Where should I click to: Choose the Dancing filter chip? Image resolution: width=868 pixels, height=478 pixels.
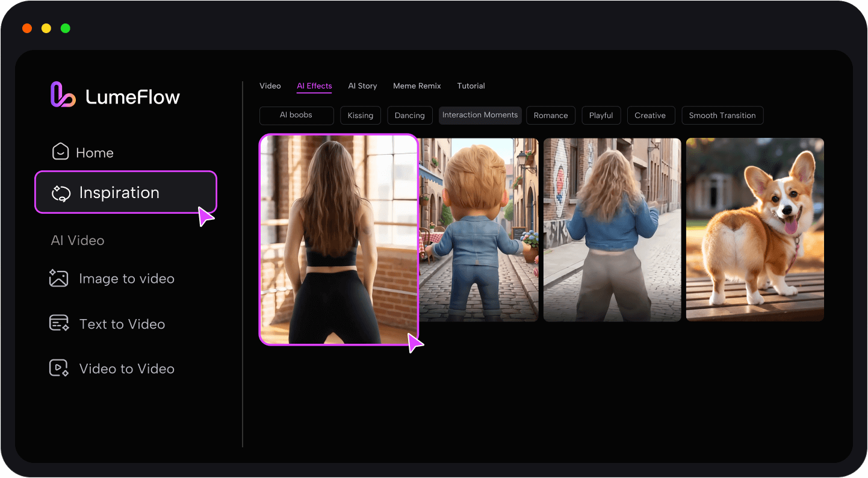(x=409, y=116)
